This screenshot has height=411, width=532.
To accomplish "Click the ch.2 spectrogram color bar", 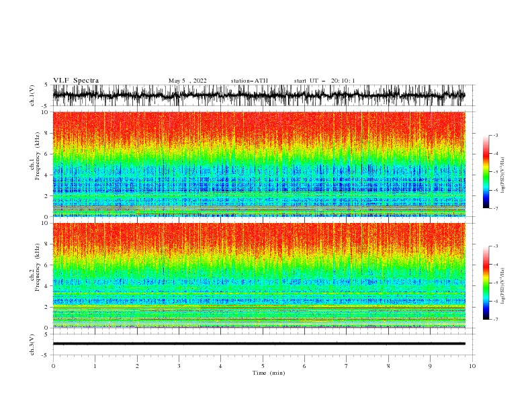I will coord(486,283).
